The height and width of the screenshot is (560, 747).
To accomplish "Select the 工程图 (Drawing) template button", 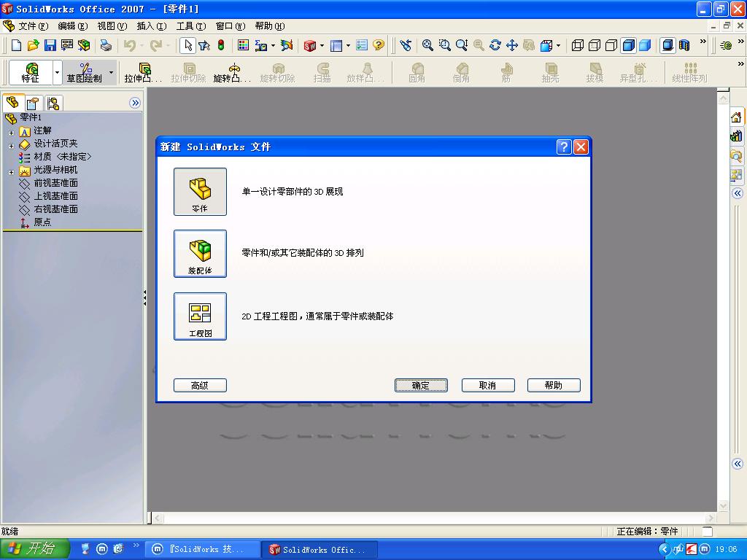I will click(200, 316).
